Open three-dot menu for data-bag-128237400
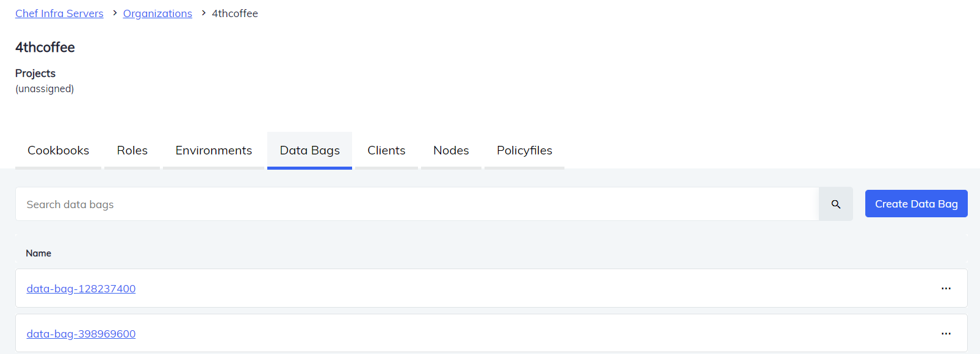The width and height of the screenshot is (980, 354). pyautogui.click(x=946, y=289)
